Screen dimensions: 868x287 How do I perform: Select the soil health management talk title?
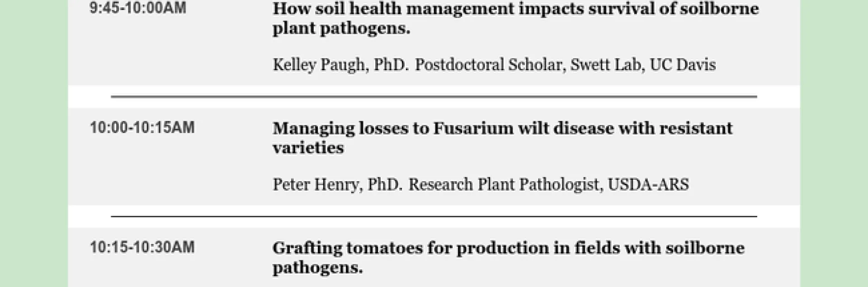click(x=515, y=18)
